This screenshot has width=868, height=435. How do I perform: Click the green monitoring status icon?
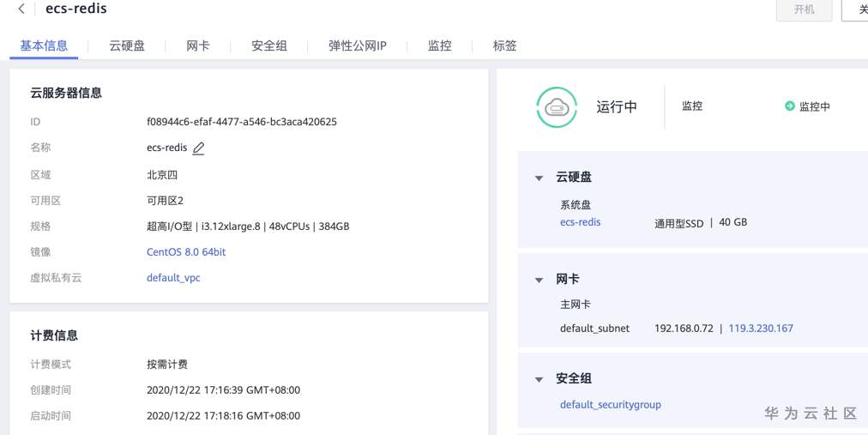click(x=790, y=106)
